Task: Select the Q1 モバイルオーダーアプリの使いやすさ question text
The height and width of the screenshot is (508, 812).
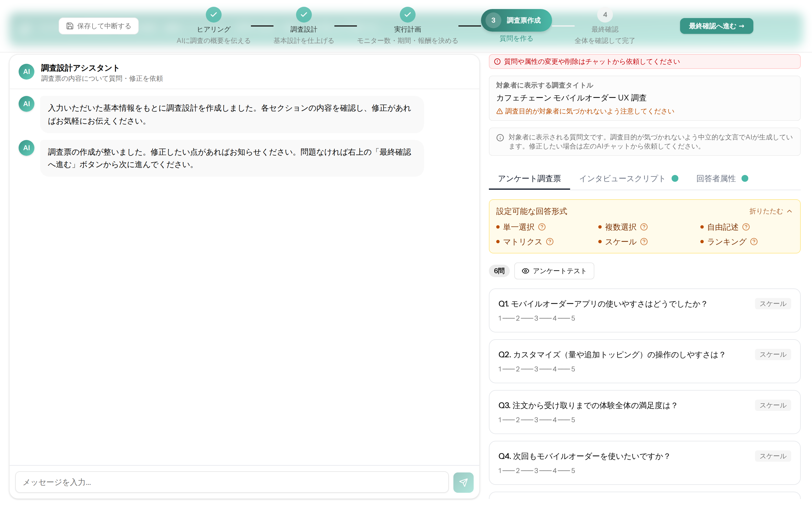Action: 603,304
